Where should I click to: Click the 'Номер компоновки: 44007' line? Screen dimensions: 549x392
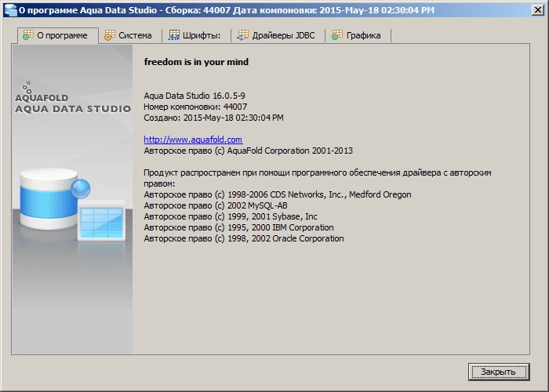pyautogui.click(x=195, y=107)
